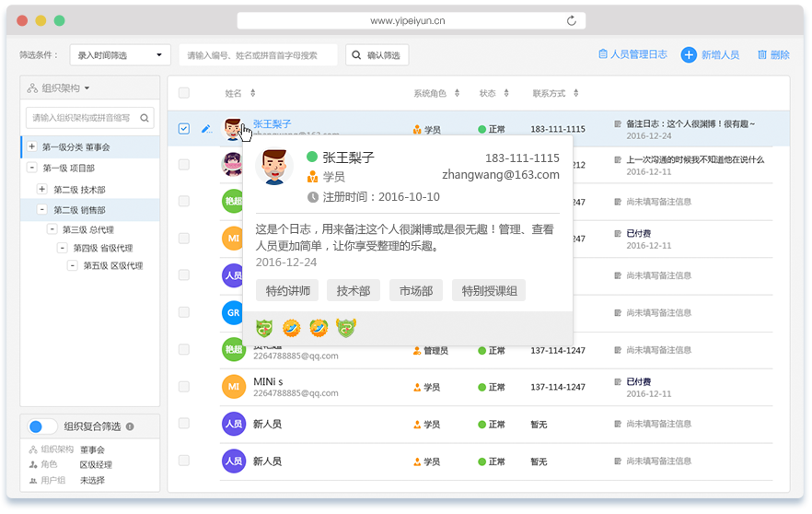Click the trash 删除 icon
812x514 pixels.
tap(762, 55)
